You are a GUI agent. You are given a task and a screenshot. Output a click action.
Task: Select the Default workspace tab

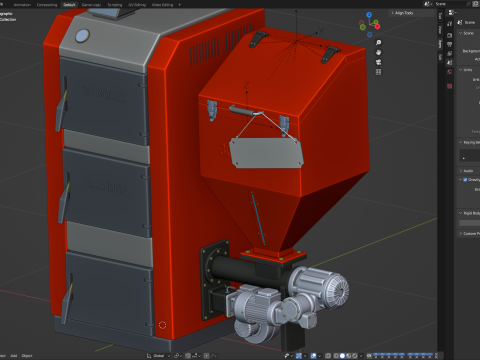69,4
